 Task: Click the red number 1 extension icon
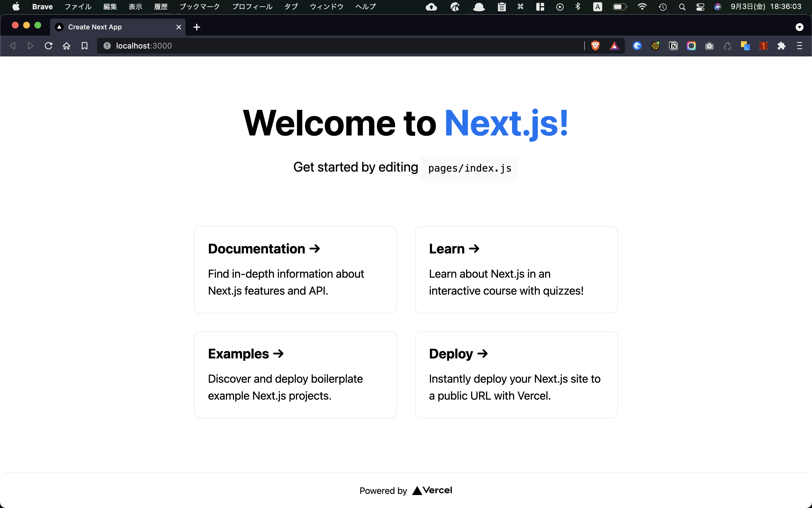763,46
